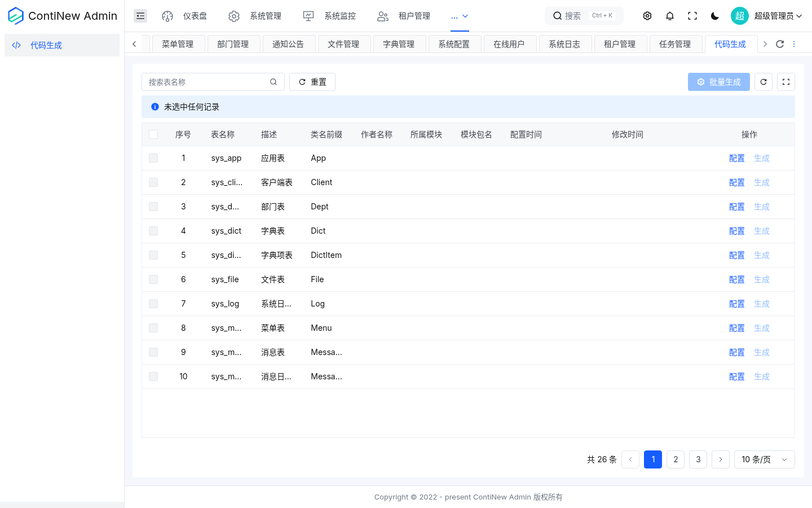Click 配置 for the Dept row
The width and height of the screenshot is (812, 508).
tap(737, 207)
